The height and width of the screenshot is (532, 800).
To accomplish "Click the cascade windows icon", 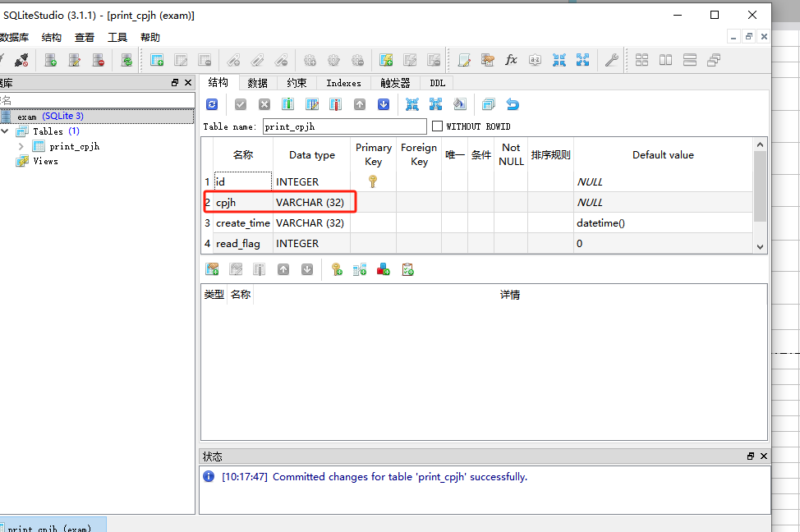I will [x=714, y=60].
